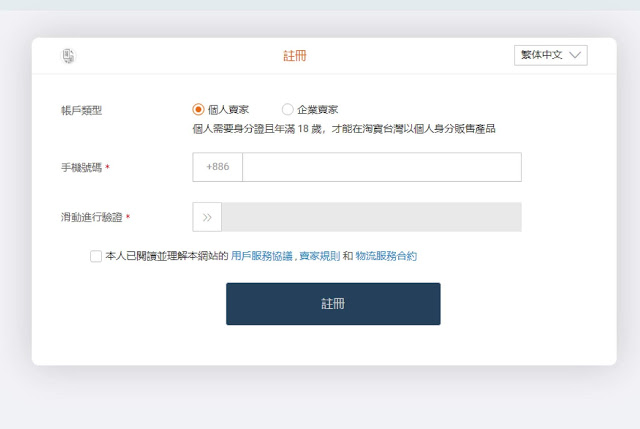
Task: Click the 註冊 header title
Action: (x=295, y=56)
